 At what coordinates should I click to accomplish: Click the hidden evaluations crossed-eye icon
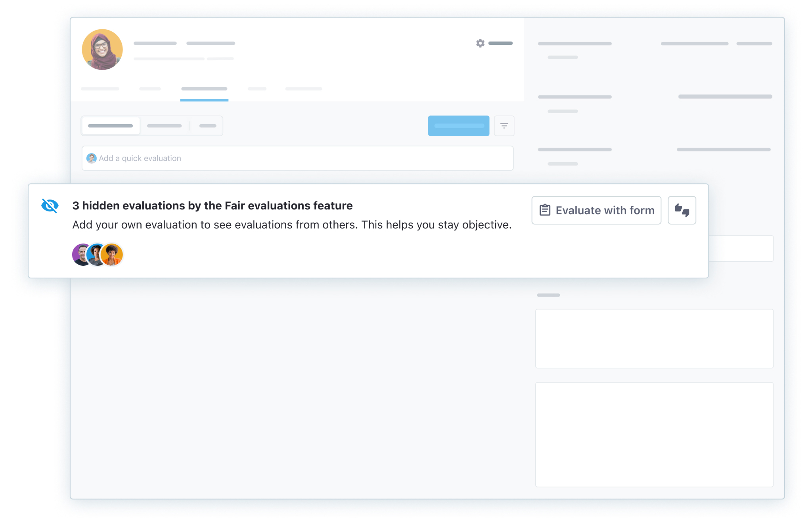pos(49,206)
